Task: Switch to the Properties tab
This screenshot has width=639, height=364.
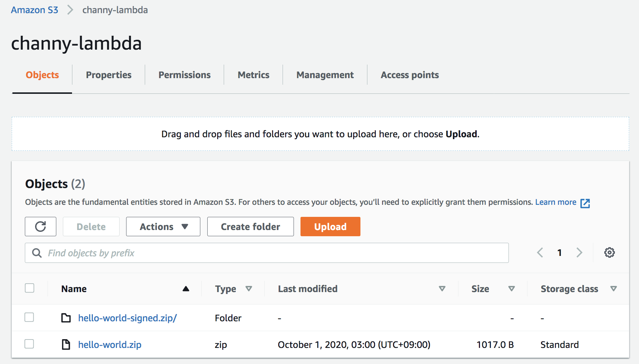Action: pyautogui.click(x=109, y=75)
